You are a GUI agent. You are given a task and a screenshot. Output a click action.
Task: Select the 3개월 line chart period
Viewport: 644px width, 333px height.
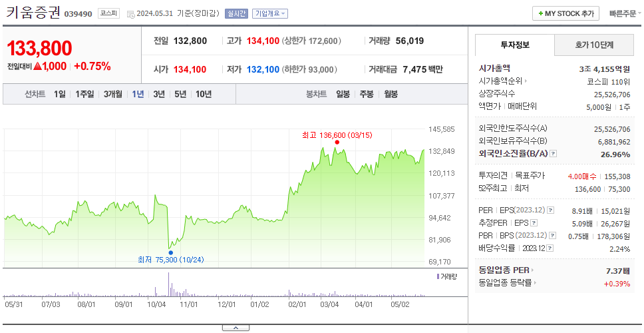tap(113, 94)
